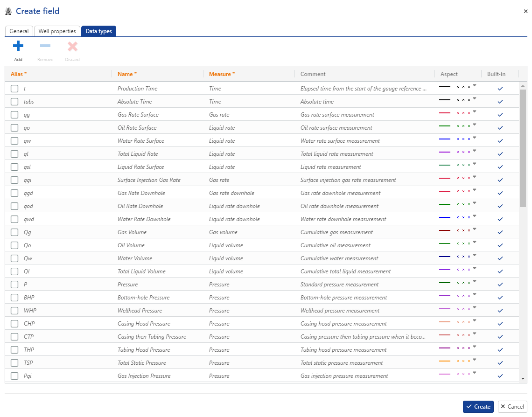Click the 'Cumulative gas measurement' comment cell
This screenshot has height=417, width=532.
336,232
